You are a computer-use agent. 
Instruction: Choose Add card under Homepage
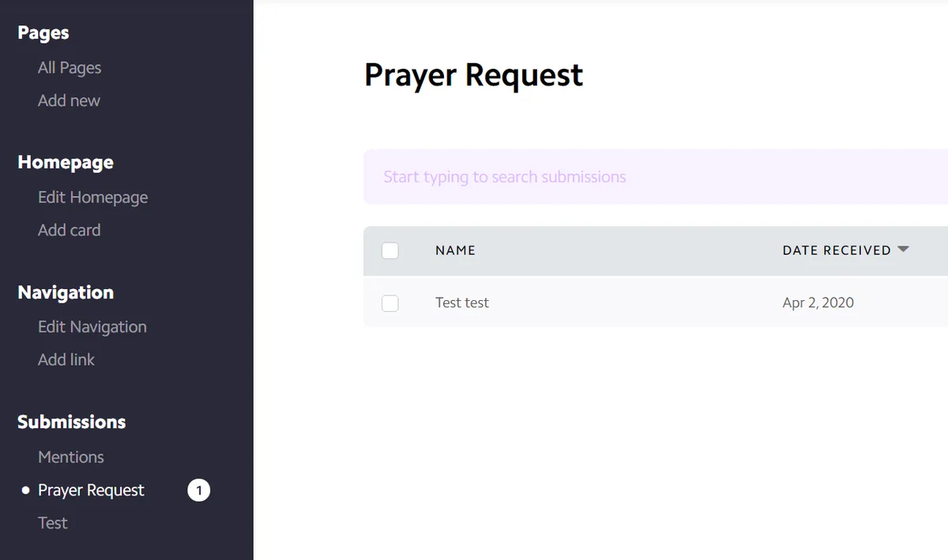coord(69,230)
